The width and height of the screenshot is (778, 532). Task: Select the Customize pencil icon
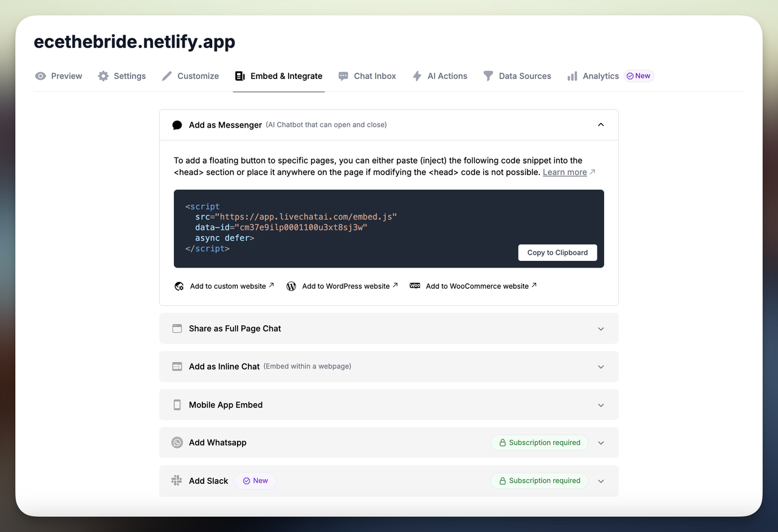(x=167, y=76)
